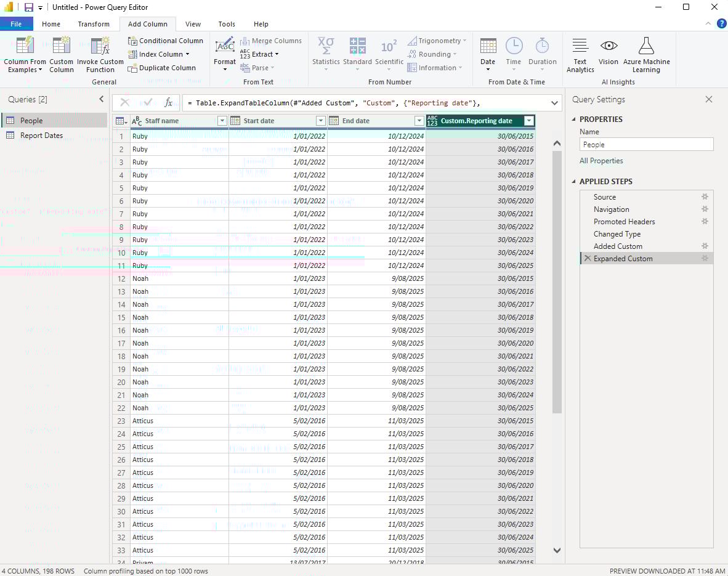Collapse the Properties section
Image resolution: width=728 pixels, height=576 pixels.
(x=575, y=120)
